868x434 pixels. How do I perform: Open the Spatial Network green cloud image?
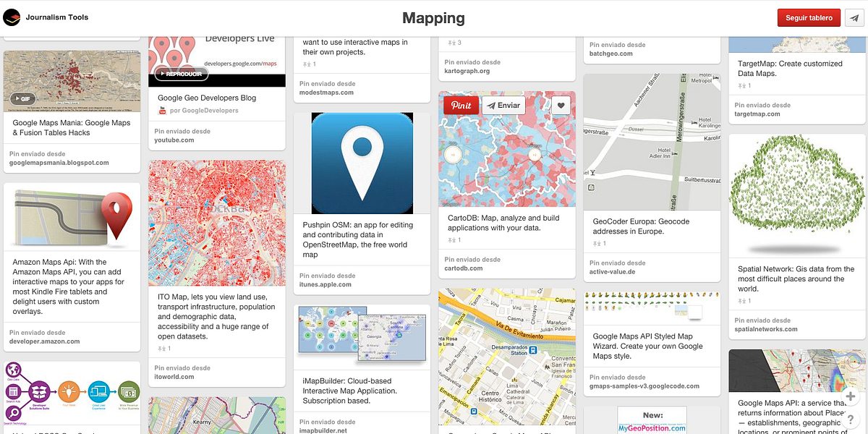point(796,195)
